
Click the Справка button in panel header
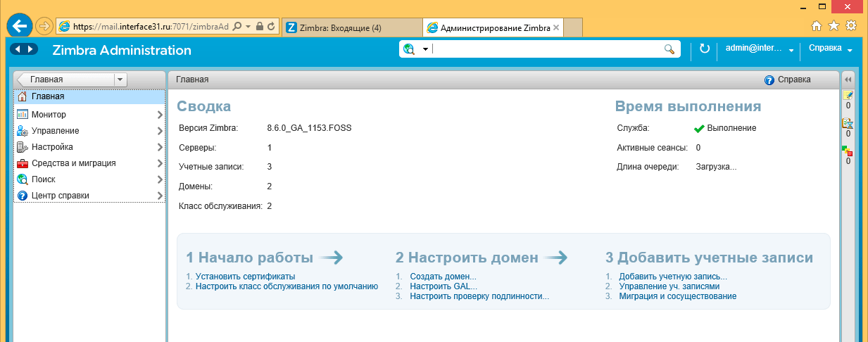click(x=787, y=80)
